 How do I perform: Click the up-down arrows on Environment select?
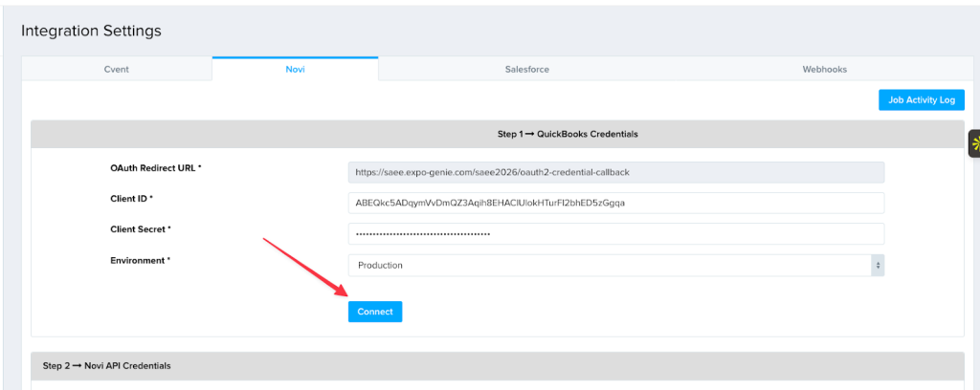point(877,266)
